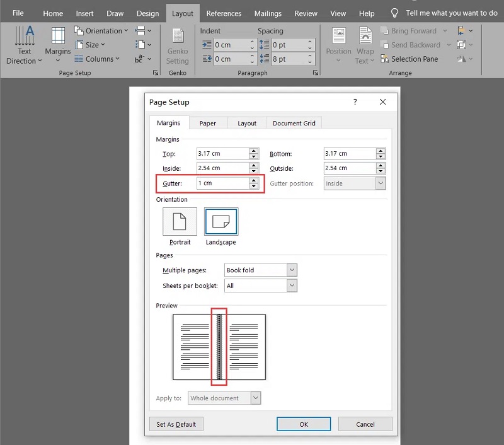
Task: Open the Align objects menu icon
Action: pyautogui.click(x=464, y=31)
